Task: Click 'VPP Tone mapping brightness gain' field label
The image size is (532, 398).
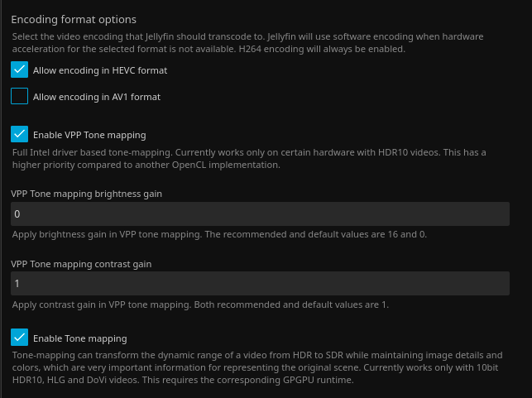Action: click(86, 194)
